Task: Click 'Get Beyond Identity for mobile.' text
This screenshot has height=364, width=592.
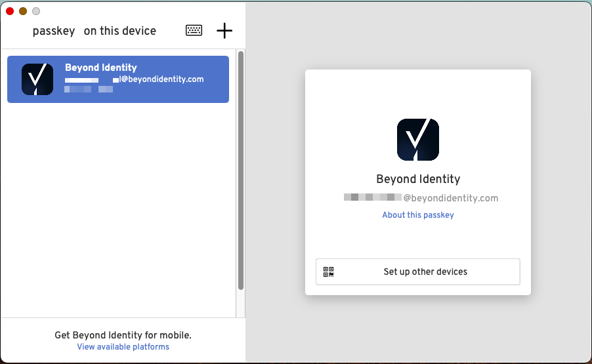Action: (x=123, y=335)
